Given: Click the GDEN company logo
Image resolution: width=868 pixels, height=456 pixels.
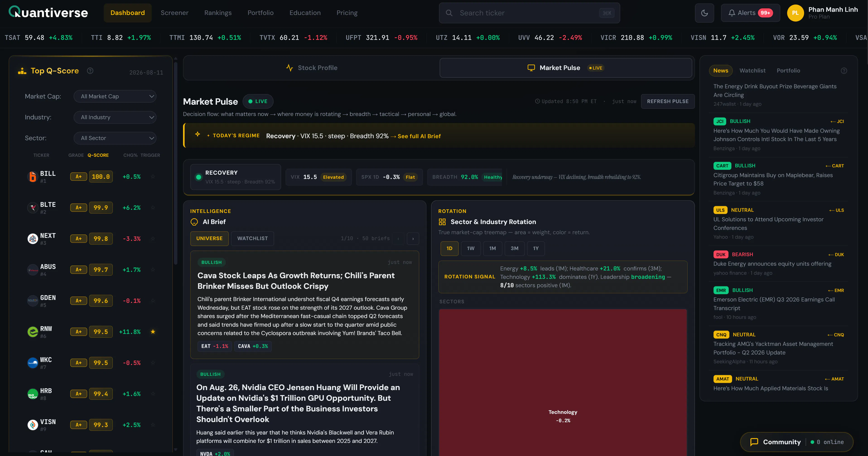Looking at the screenshot, I should click(x=33, y=301).
